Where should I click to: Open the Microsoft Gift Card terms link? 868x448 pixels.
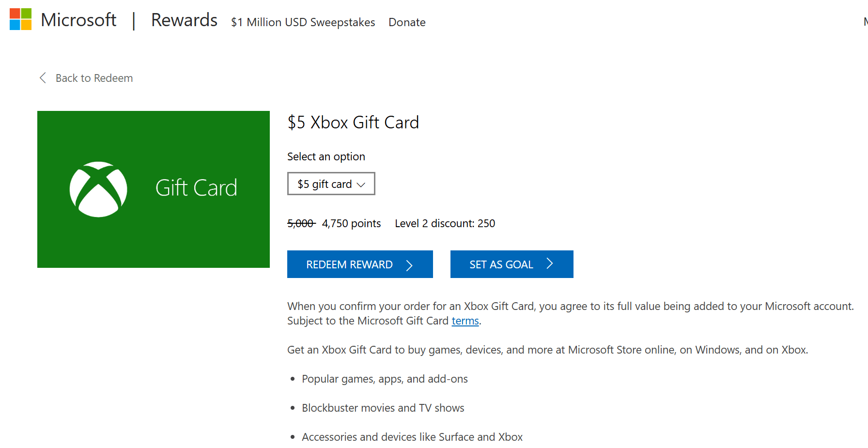click(x=465, y=321)
